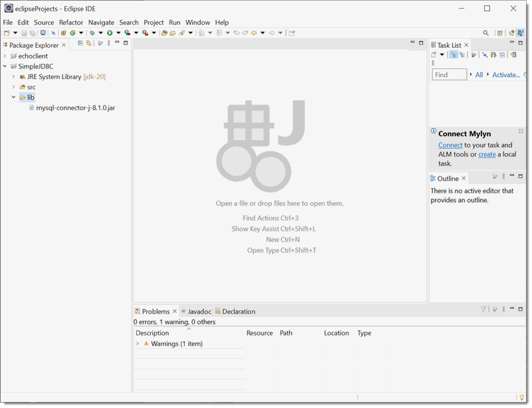Click the Connect link under Connect Mylyn
Screen dimensions: 532x408
pyautogui.click(x=450, y=145)
